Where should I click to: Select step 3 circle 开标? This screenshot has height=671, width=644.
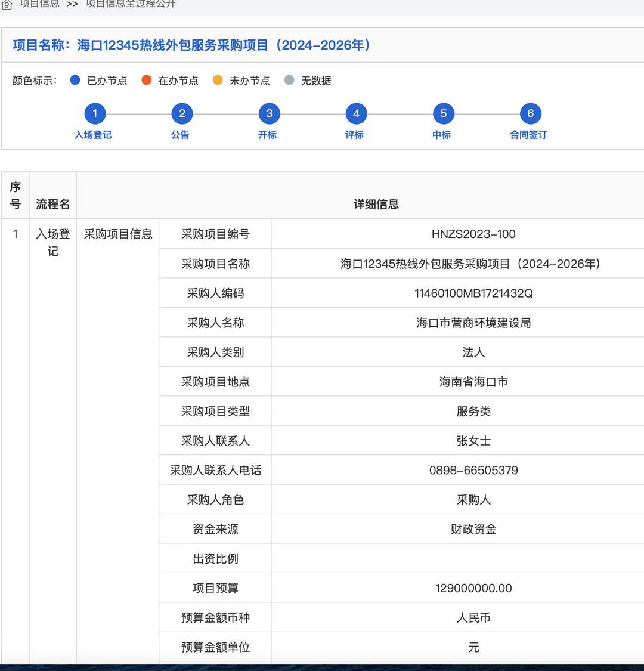click(x=269, y=114)
